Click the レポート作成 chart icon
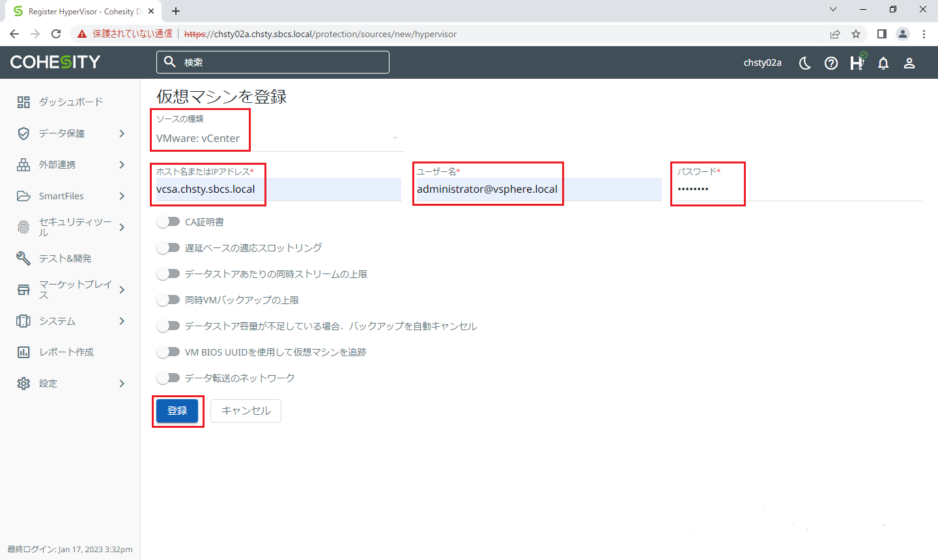Viewport: 938px width, 560px height. click(x=23, y=352)
